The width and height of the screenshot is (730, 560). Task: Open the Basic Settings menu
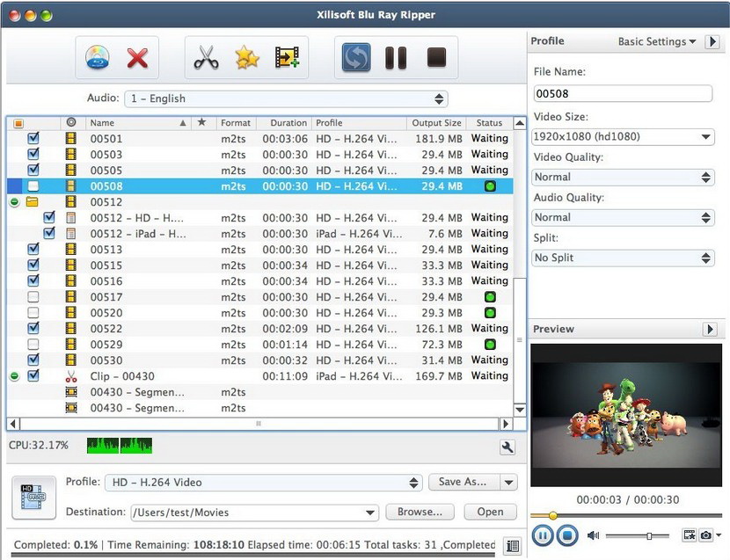click(x=657, y=41)
